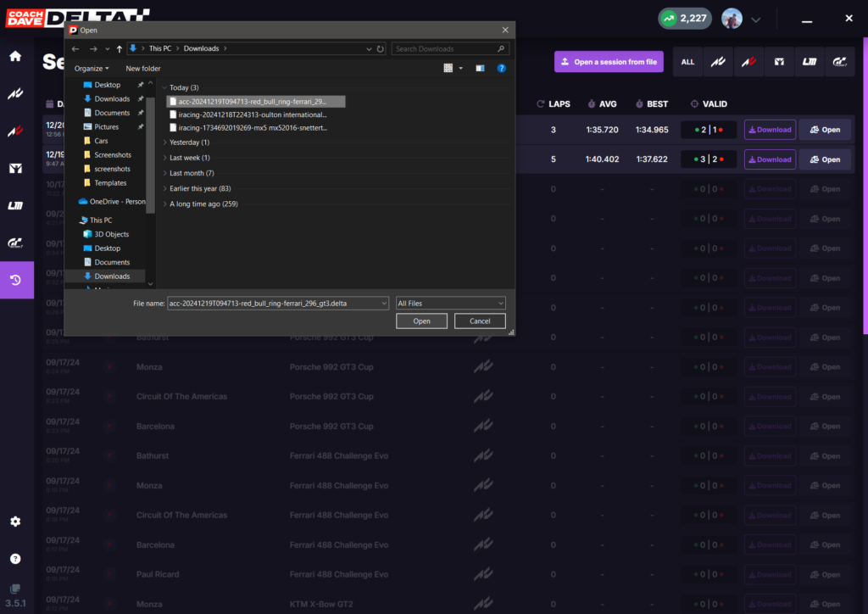Expand the Last week (1) group
The width and height of the screenshot is (868, 614).
coord(164,158)
